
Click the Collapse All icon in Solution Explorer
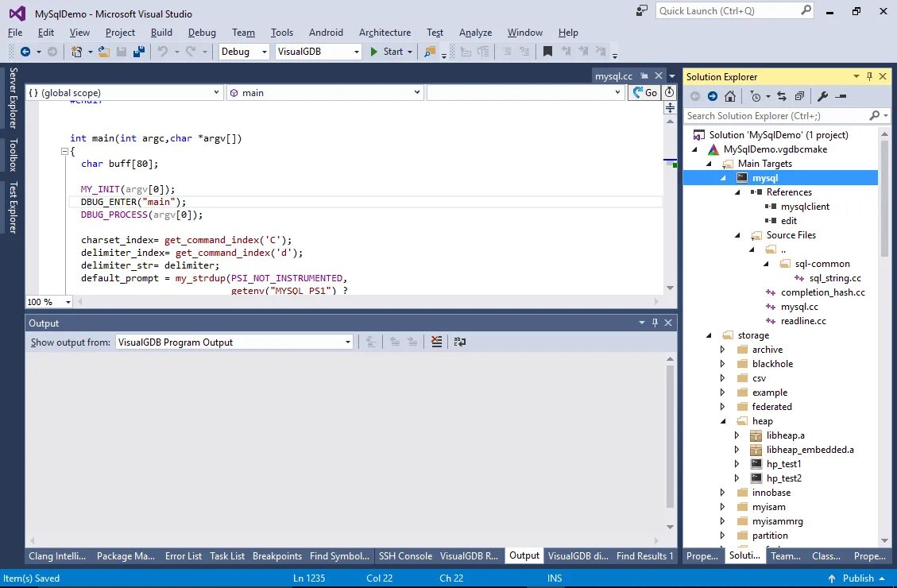click(799, 96)
